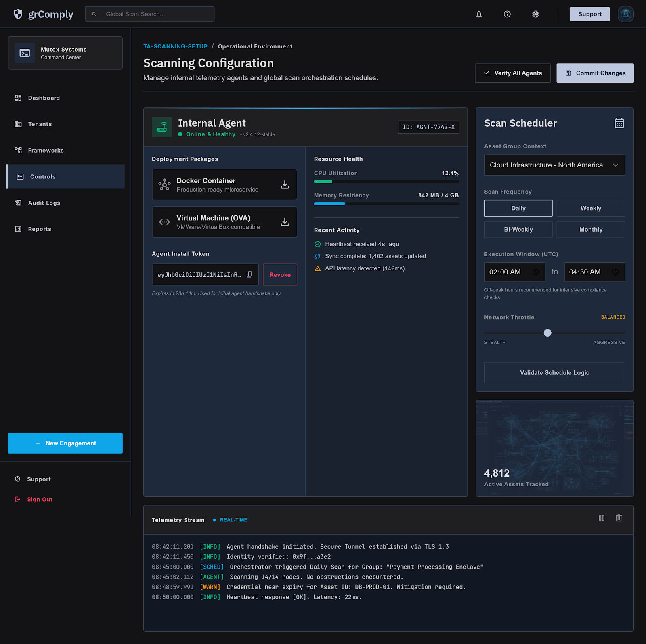Click the 02:00 AM start time field
Screen dimensions: 646x644
tap(515, 272)
